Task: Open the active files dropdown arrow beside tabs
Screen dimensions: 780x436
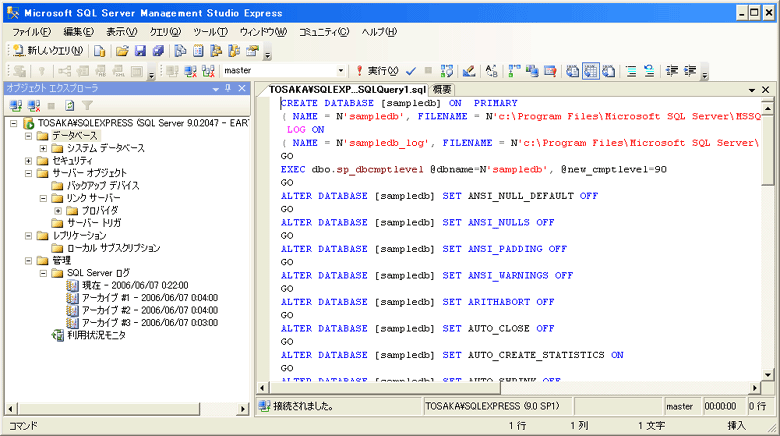Action: (752, 90)
